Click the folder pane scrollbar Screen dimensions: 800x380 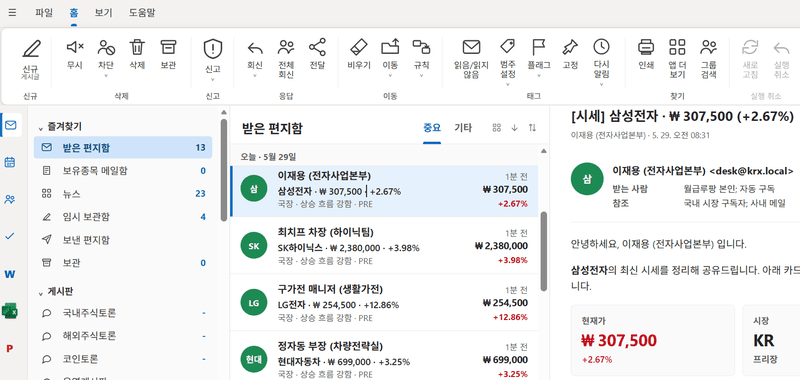223,170
